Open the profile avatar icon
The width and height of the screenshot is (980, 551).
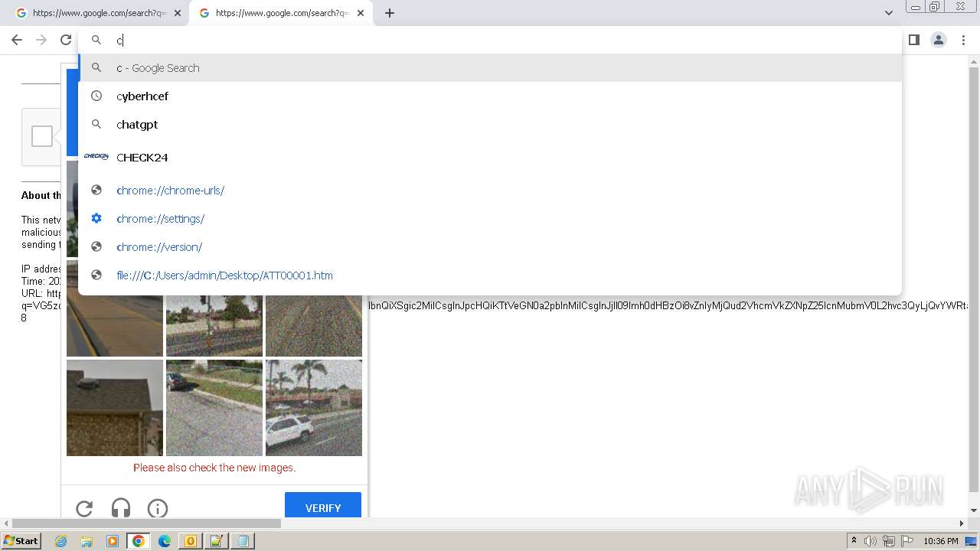[x=938, y=40]
